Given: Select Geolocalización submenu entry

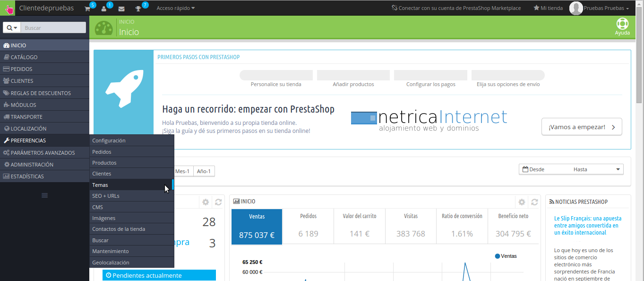Looking at the screenshot, I should point(132,263).
